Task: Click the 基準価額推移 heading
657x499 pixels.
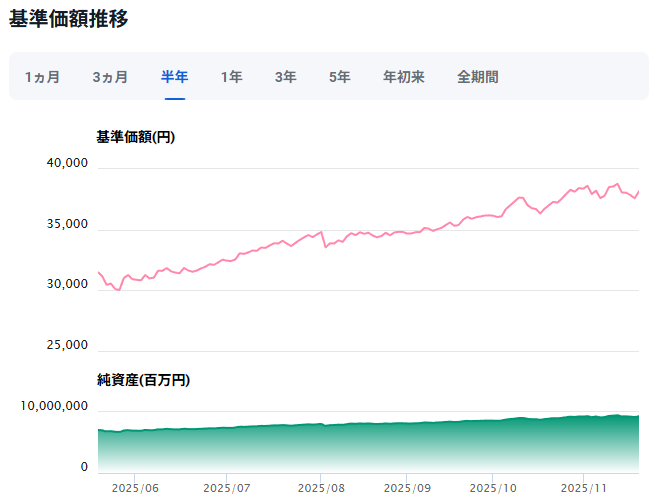Action: pos(68,19)
